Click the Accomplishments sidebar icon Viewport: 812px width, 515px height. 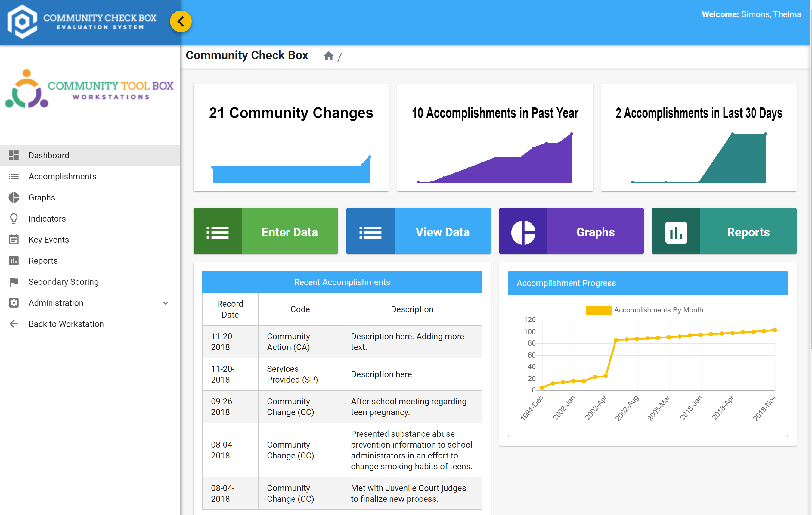(x=14, y=176)
